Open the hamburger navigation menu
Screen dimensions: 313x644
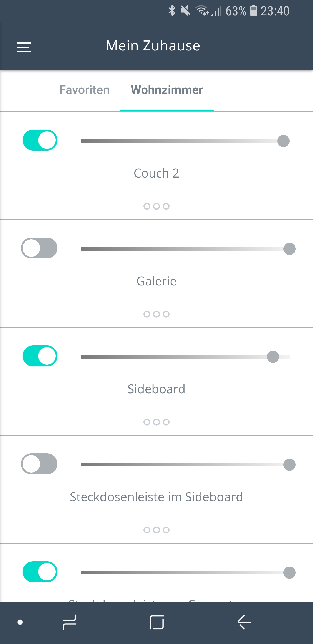click(x=24, y=47)
